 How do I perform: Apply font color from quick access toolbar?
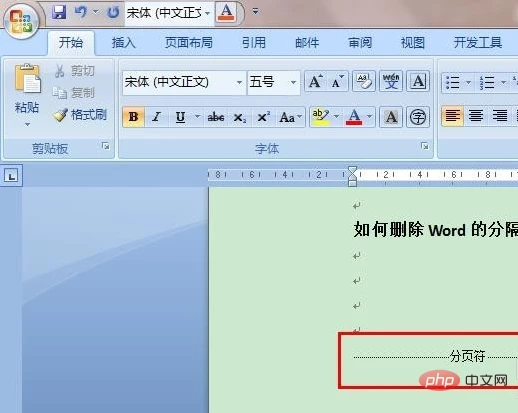(x=226, y=12)
